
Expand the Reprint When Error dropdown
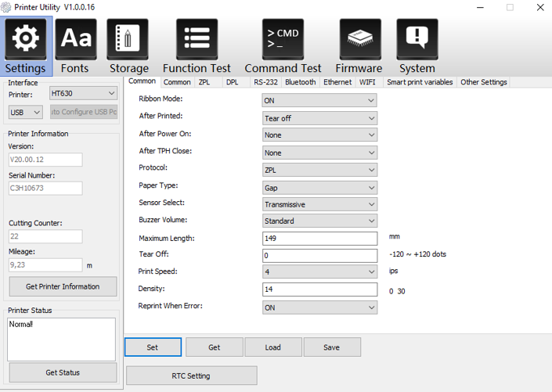319,307
